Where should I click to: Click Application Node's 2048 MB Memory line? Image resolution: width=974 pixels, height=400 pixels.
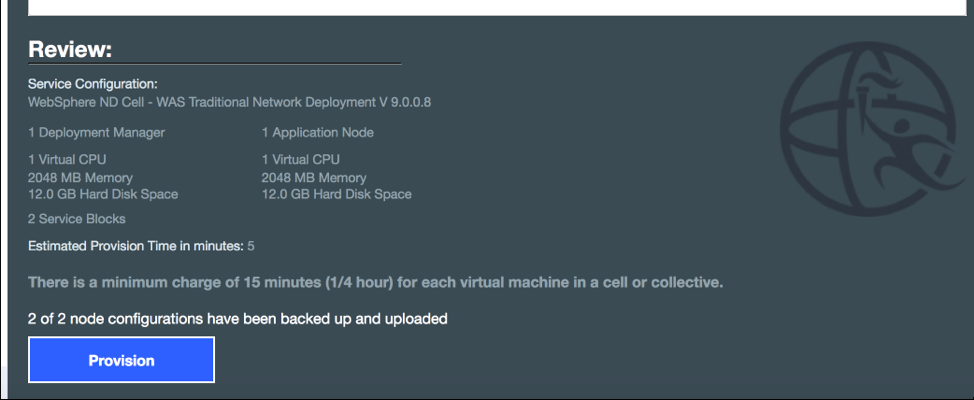(x=314, y=177)
